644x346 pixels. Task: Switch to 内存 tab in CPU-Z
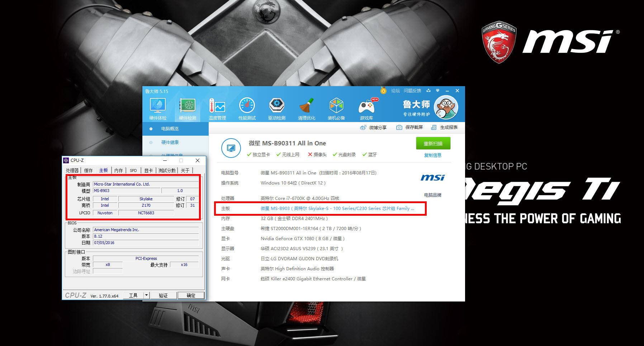click(119, 170)
